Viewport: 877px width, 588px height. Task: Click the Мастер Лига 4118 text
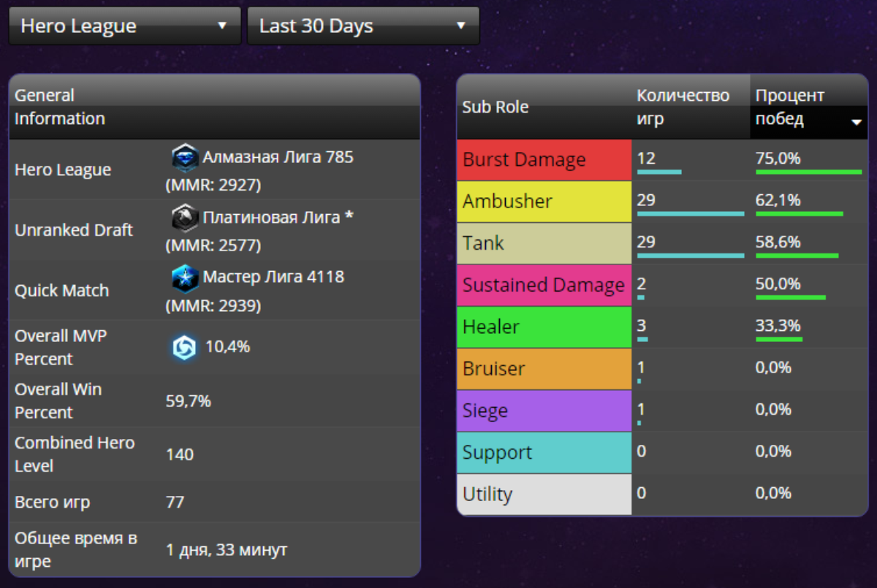273,278
